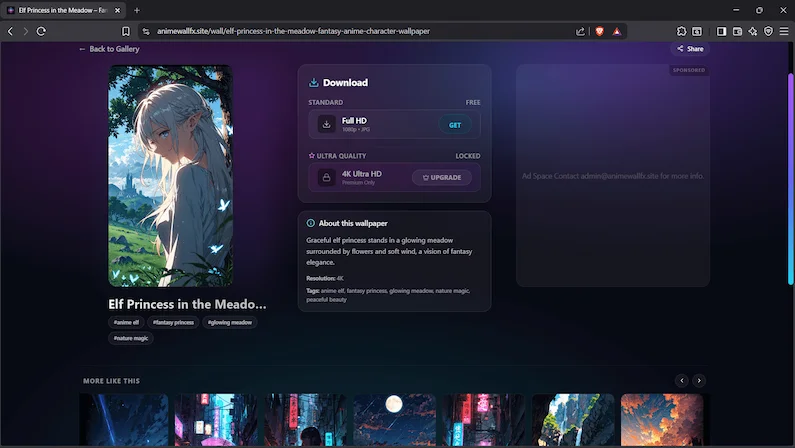Open Leo AI assistant icon
795x448 pixels.
coord(753,31)
